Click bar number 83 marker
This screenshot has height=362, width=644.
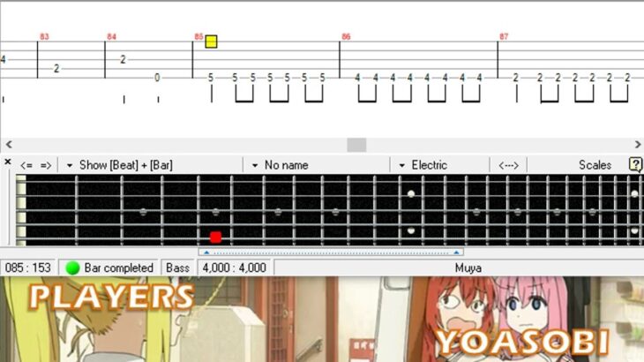(44, 36)
